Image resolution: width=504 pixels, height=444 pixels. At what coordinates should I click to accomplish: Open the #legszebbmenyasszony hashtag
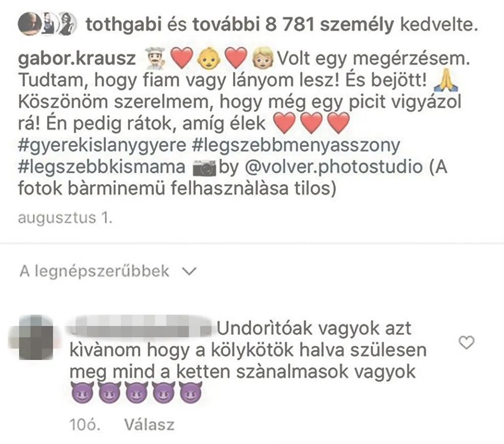tap(296, 145)
